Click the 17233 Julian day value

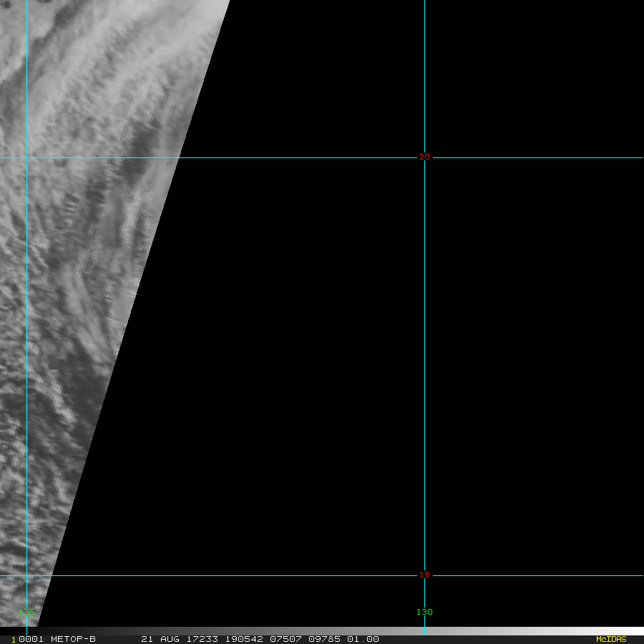(x=202, y=639)
